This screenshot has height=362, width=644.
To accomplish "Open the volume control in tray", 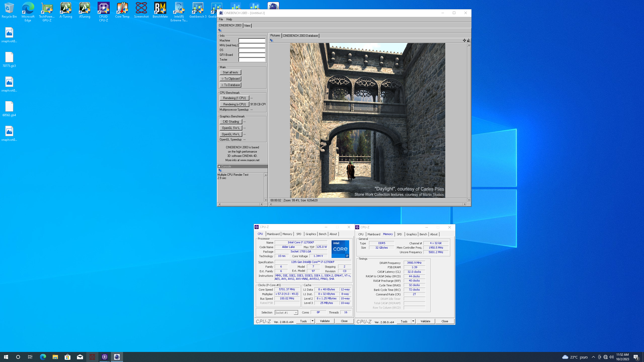I will tap(612, 357).
